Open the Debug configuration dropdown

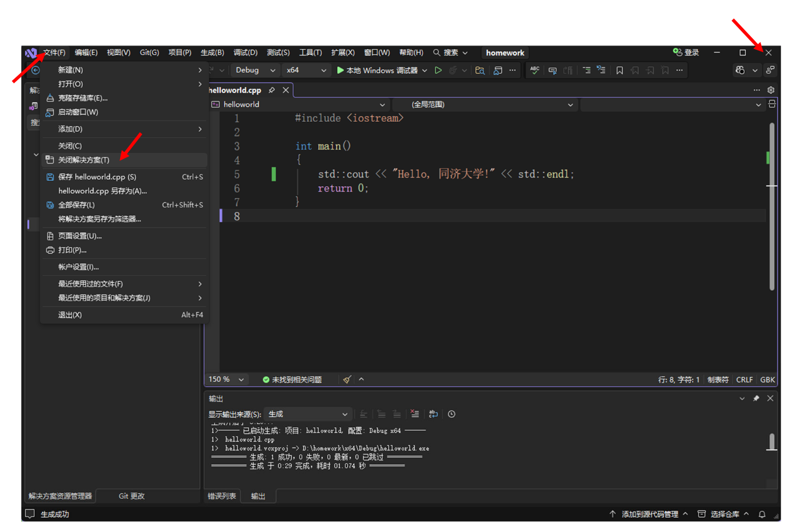tap(256, 70)
